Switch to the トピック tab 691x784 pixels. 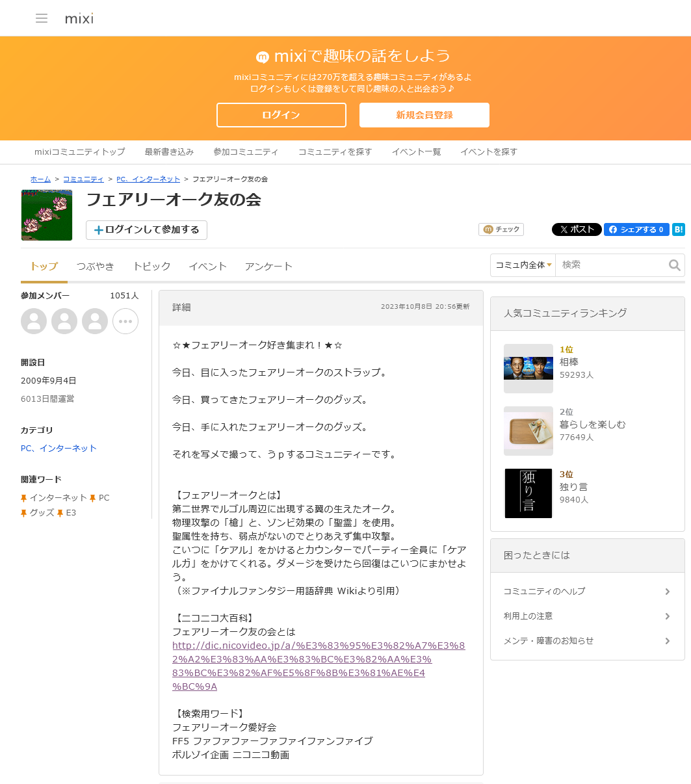pyautogui.click(x=151, y=266)
